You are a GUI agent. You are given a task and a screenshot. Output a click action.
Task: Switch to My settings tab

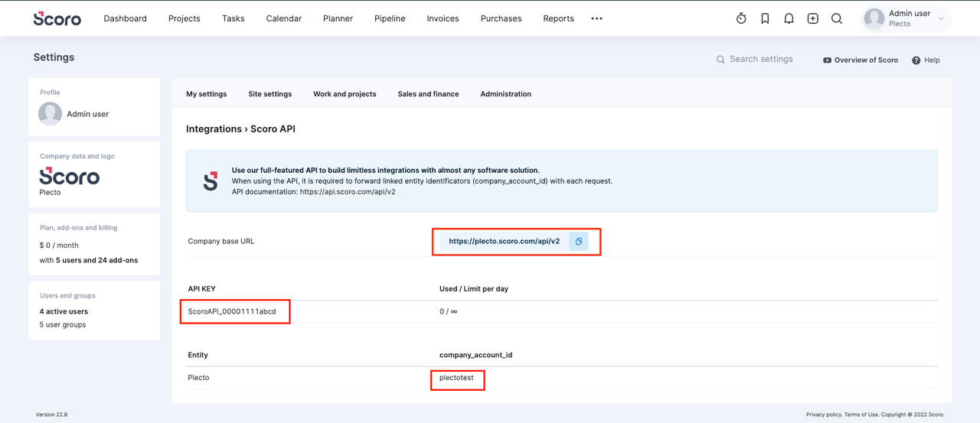pos(206,94)
